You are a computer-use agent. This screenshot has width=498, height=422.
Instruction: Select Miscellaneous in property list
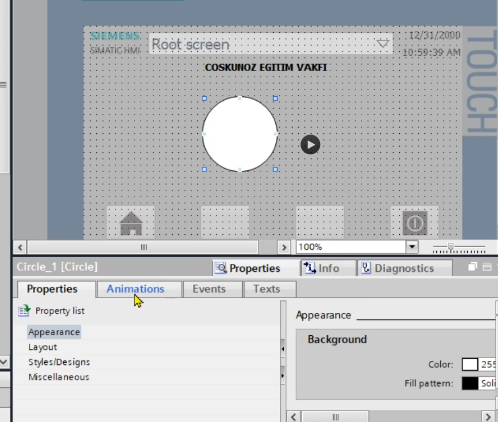[x=59, y=377]
